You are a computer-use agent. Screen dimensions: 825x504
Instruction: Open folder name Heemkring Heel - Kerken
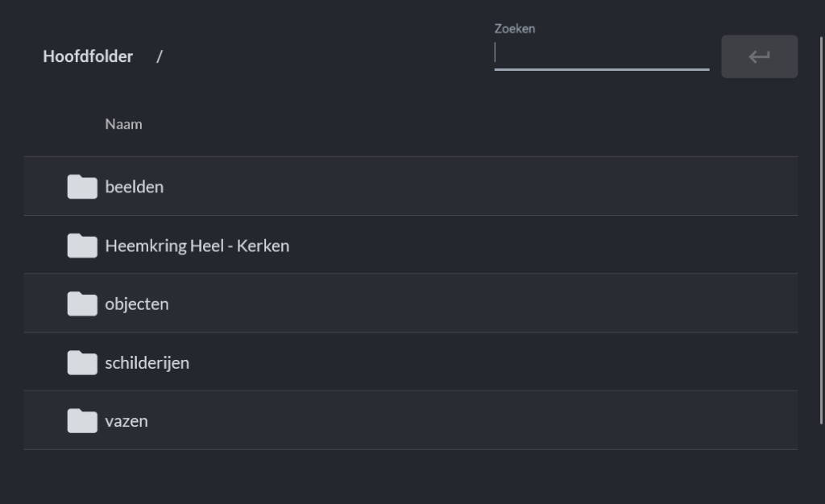click(x=197, y=246)
